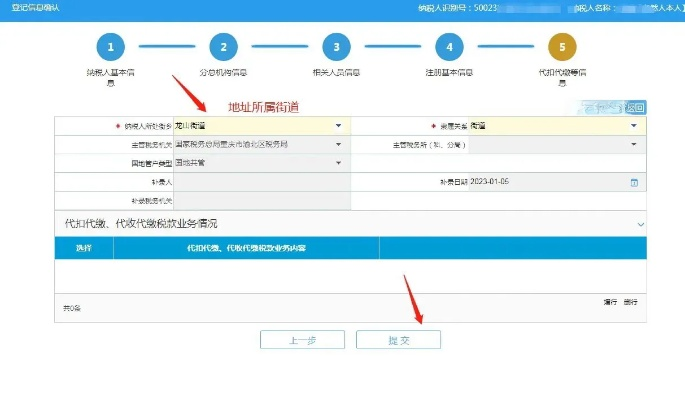Go to step 4 circle 注册基本信息

pos(449,47)
